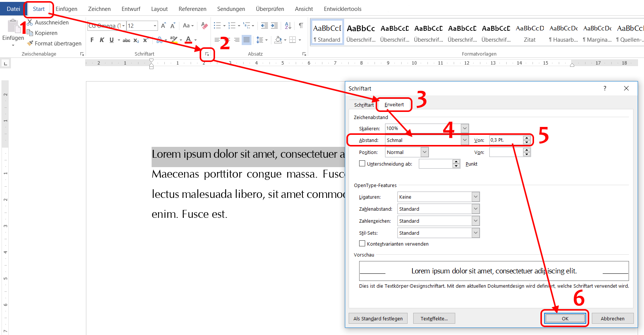
Task: Open Texteffekte options
Action: pos(434,318)
